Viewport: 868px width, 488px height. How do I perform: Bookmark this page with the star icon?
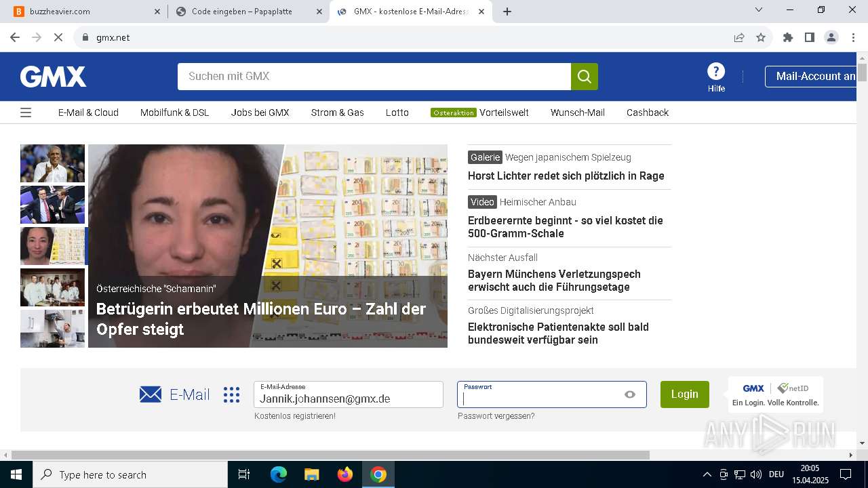coord(761,37)
